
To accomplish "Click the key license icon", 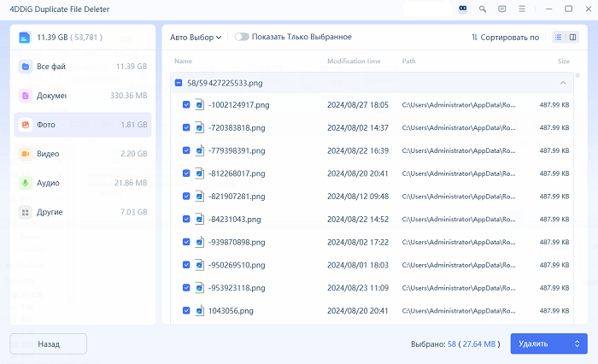I will pyautogui.click(x=483, y=9).
